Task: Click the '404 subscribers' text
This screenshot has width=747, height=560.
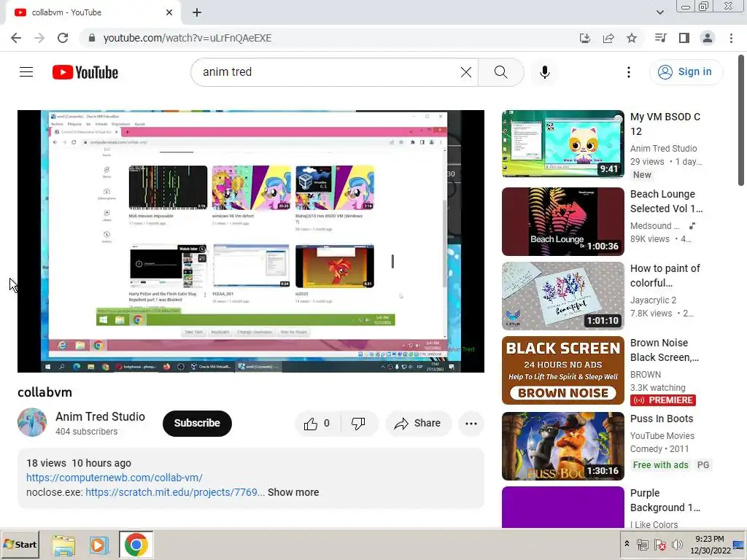Action: click(x=86, y=432)
